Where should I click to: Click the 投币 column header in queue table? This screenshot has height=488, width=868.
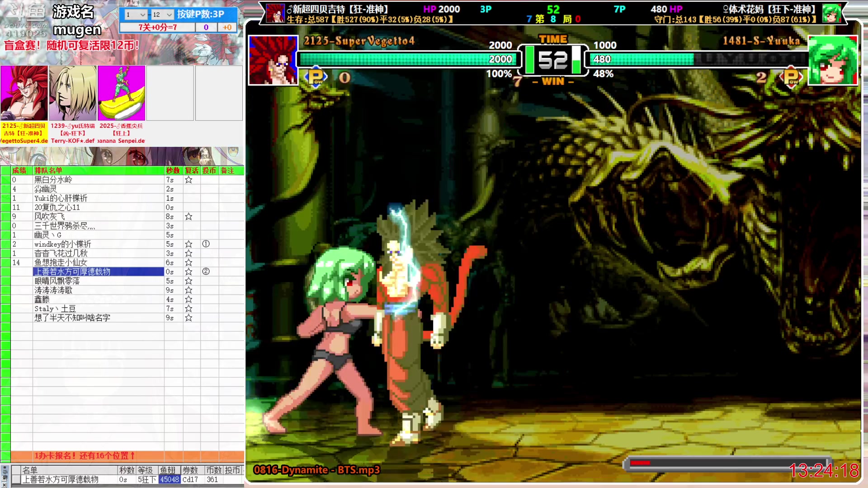[x=209, y=170]
